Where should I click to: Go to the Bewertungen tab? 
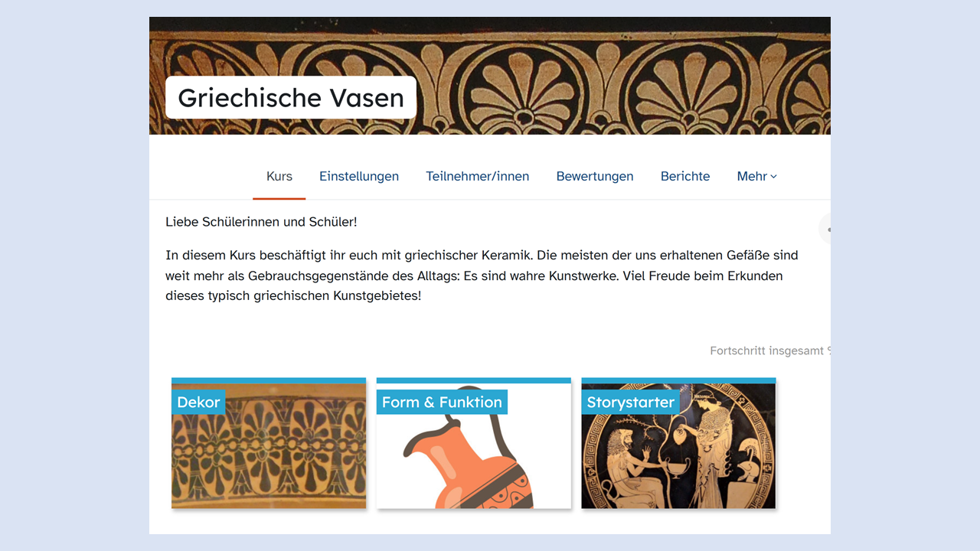[x=595, y=176]
